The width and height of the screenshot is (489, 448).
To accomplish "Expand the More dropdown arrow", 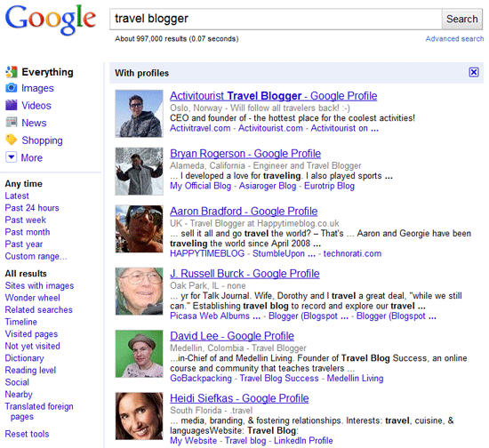I will [12, 157].
